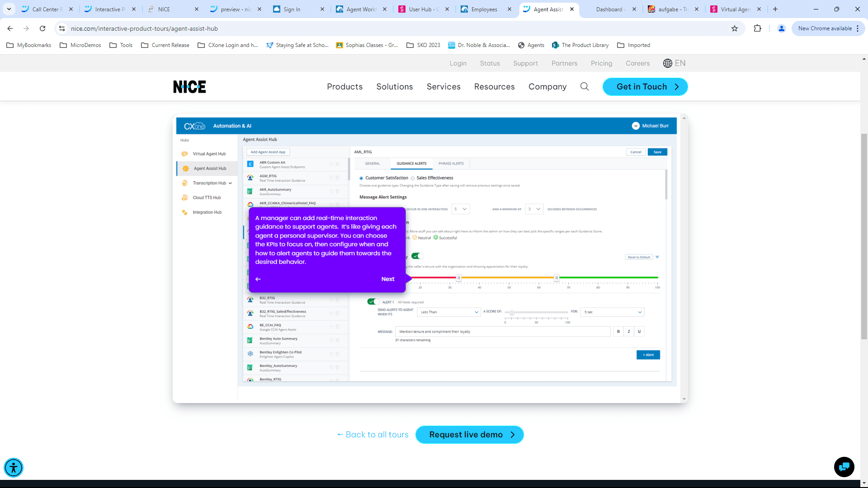The width and height of the screenshot is (868, 488).
Task: Click Next in the purple tooltip
Action: click(x=388, y=279)
